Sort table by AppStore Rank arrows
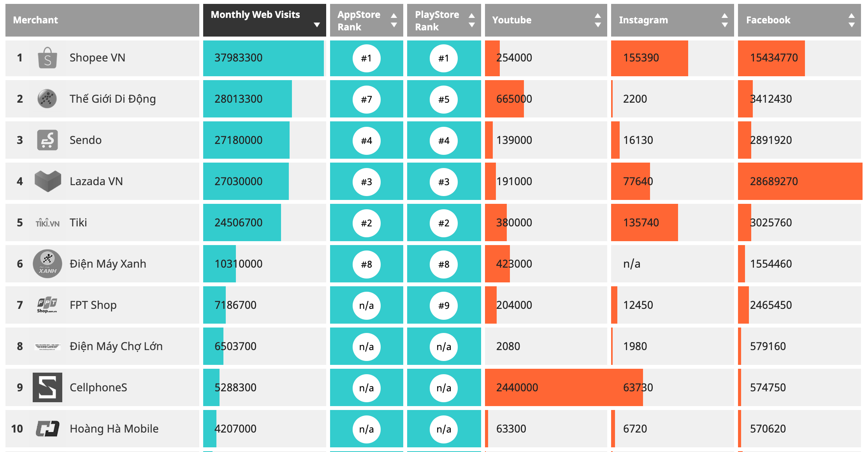The width and height of the screenshot is (868, 452). [394, 20]
